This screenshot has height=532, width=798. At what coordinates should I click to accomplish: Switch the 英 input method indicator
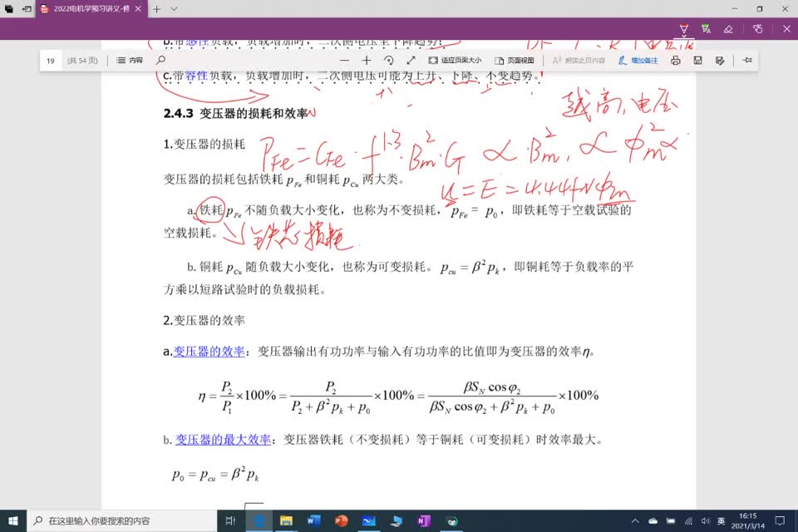pos(722,521)
